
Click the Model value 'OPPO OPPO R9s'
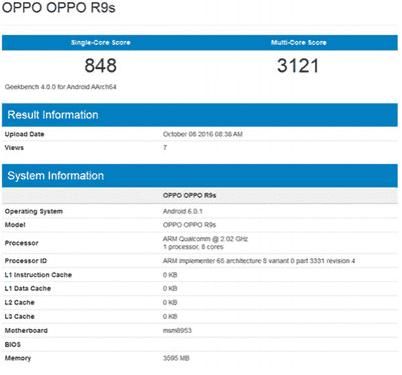click(x=189, y=225)
